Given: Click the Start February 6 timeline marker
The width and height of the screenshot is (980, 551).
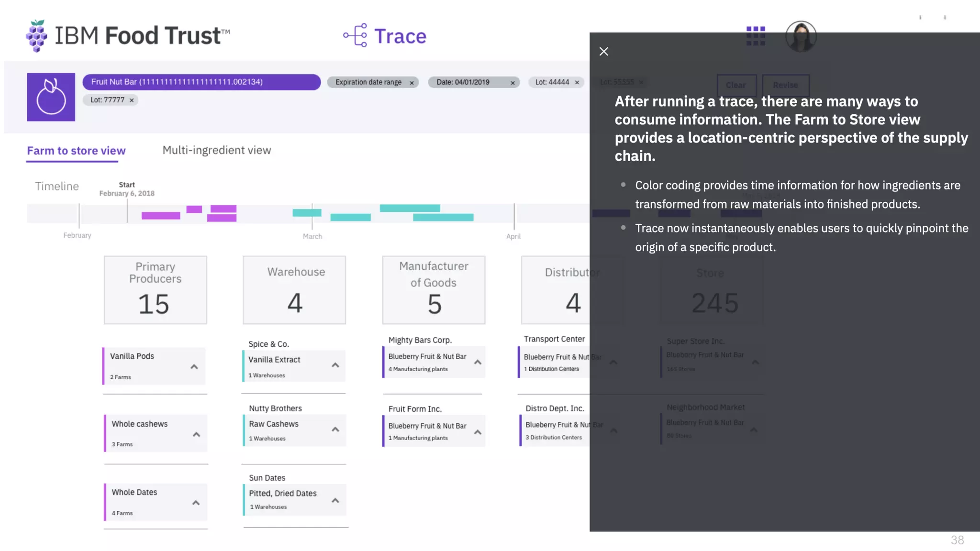Looking at the screenshot, I should click(127, 189).
